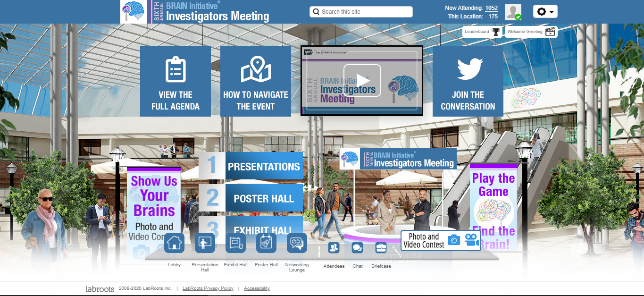
Task: Click the Leaderboard trophy icon
Action: 496,32
